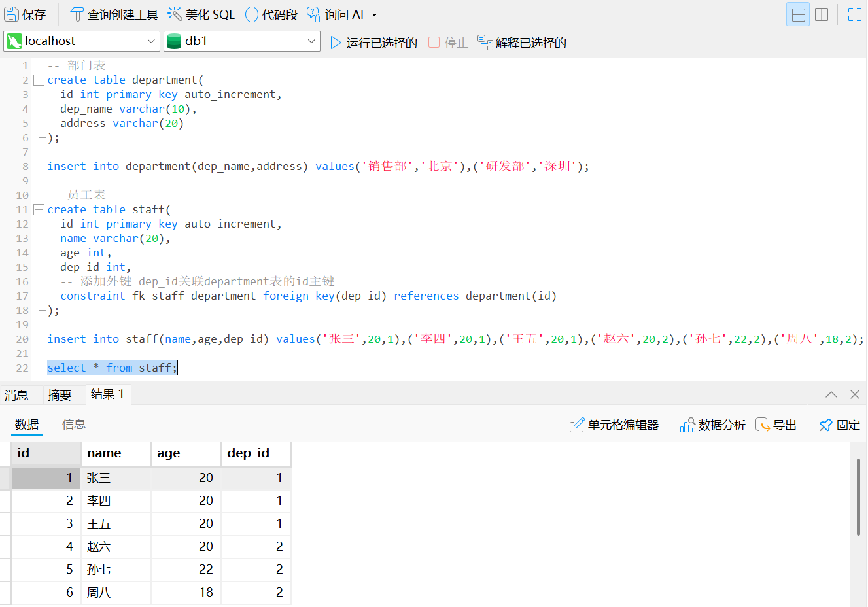This screenshot has width=868, height=607.
Task: Click the 'constraint fk_staff_department' line
Action: (x=308, y=296)
